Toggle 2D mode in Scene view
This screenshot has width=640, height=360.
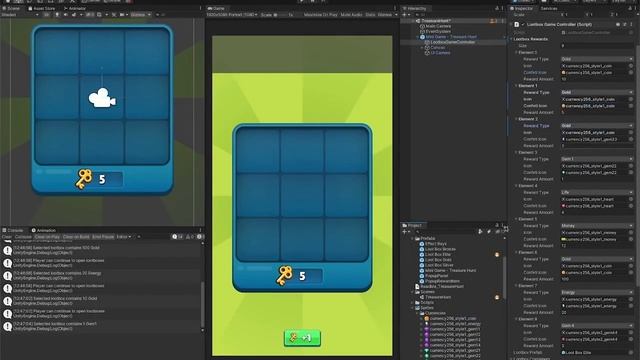[47, 15]
